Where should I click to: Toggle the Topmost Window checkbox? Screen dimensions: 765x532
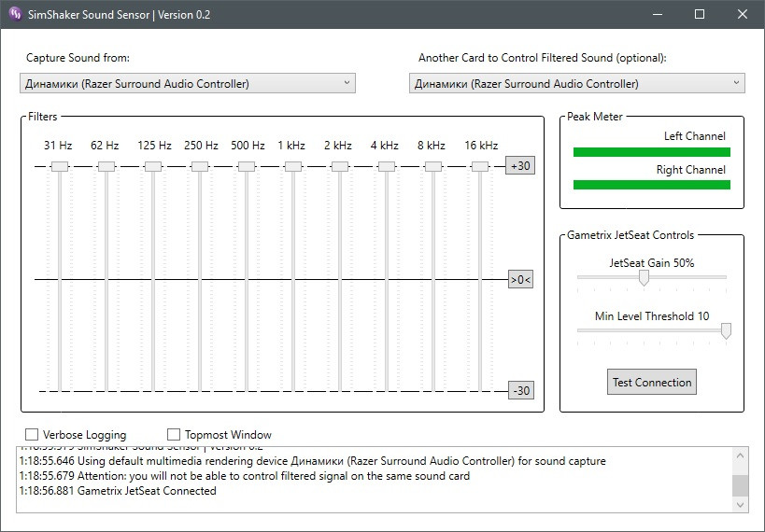174,435
